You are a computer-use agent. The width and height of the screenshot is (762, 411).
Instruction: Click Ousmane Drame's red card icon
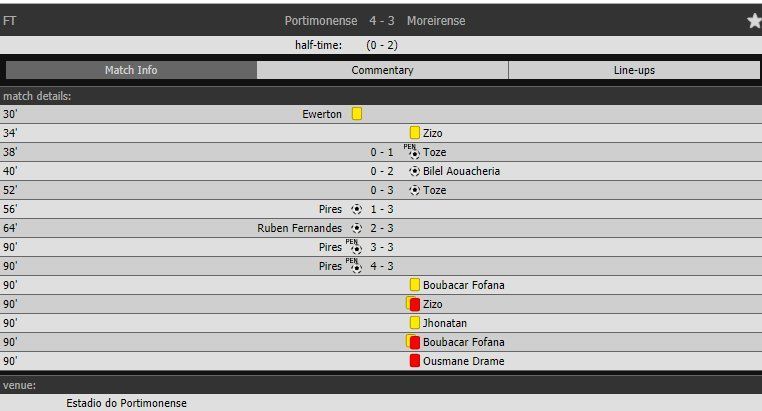[x=414, y=361]
